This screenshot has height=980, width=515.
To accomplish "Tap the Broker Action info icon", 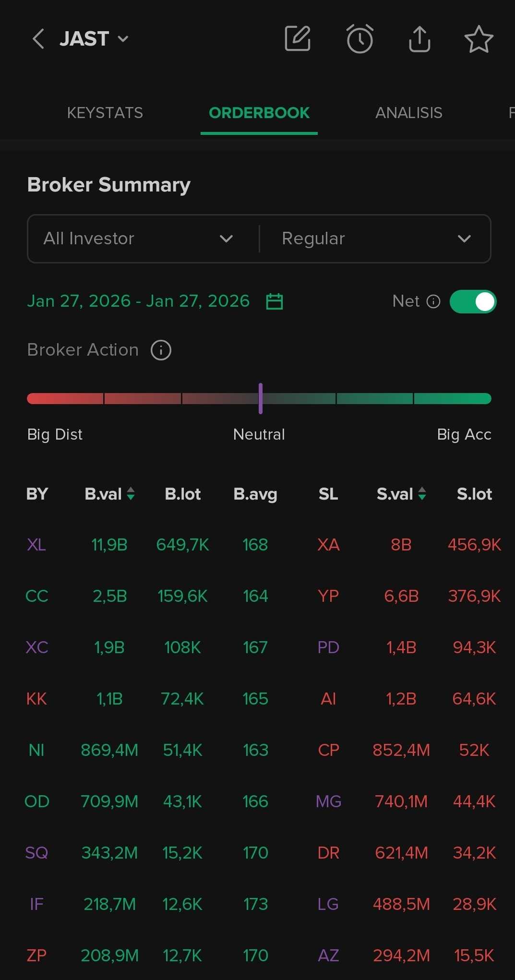I will 161,350.
